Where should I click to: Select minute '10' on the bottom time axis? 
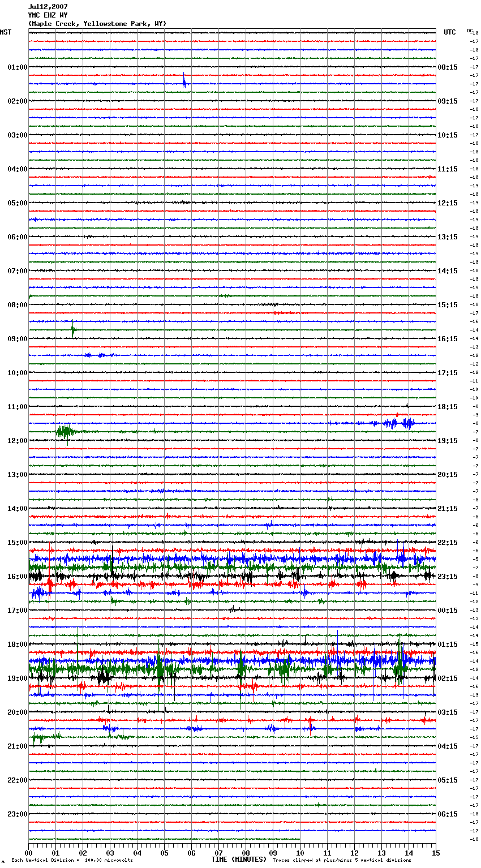pyautogui.click(x=300, y=853)
